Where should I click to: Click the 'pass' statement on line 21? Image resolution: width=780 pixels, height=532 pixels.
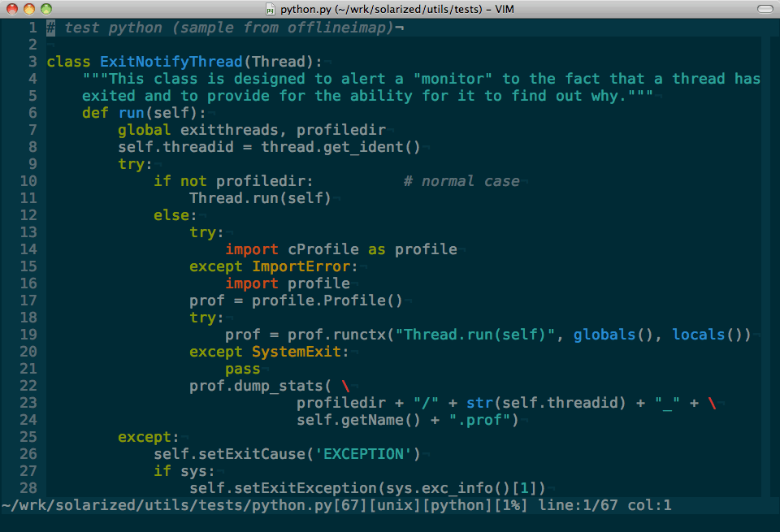click(x=243, y=369)
